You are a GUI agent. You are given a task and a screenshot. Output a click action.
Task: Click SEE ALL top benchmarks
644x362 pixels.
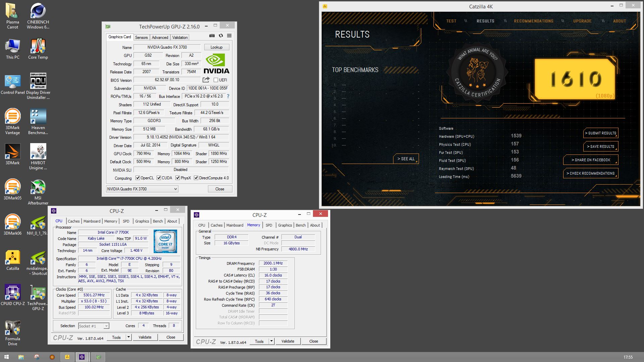point(406,159)
